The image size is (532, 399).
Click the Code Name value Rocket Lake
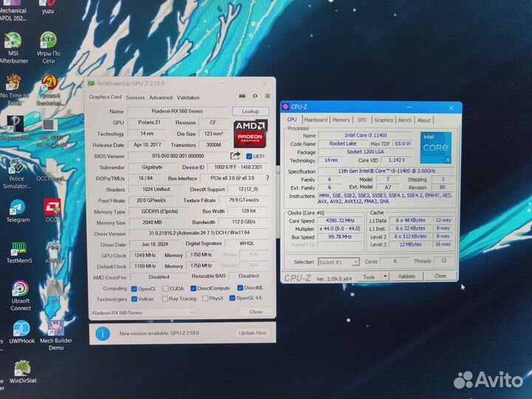coord(343,143)
